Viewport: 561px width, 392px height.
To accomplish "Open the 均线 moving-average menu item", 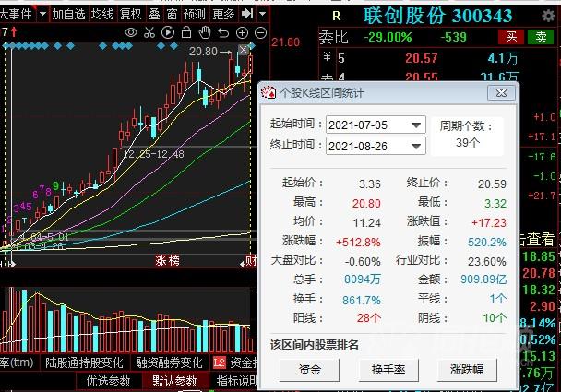I will point(102,14).
